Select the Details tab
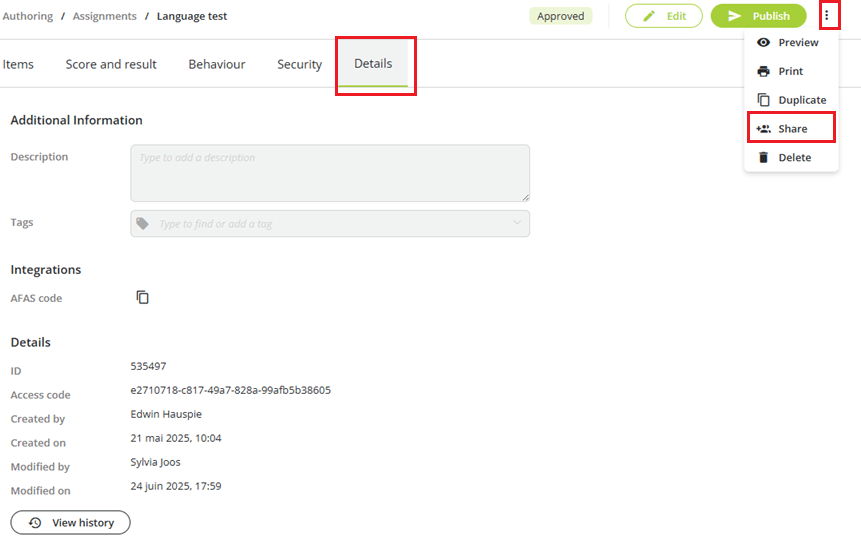 pyautogui.click(x=373, y=64)
